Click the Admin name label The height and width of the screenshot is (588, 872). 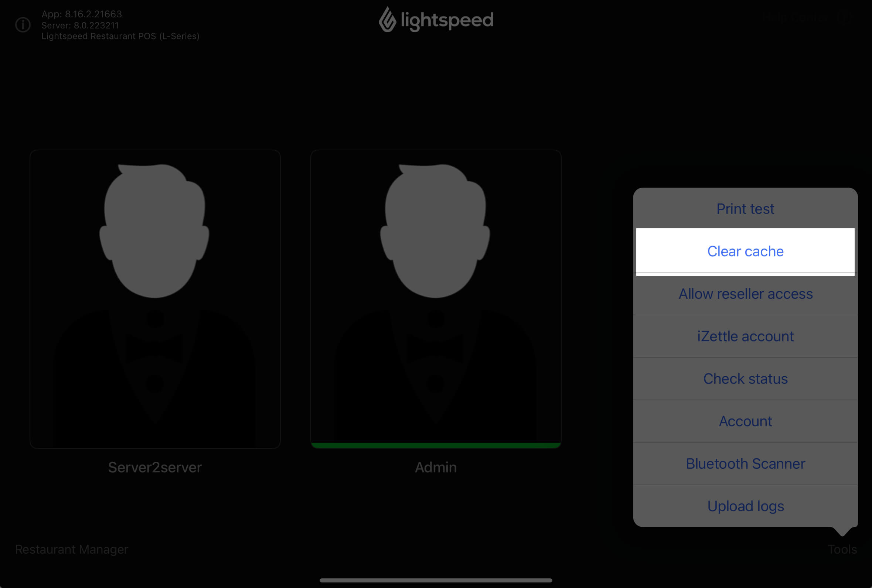pyautogui.click(x=435, y=467)
